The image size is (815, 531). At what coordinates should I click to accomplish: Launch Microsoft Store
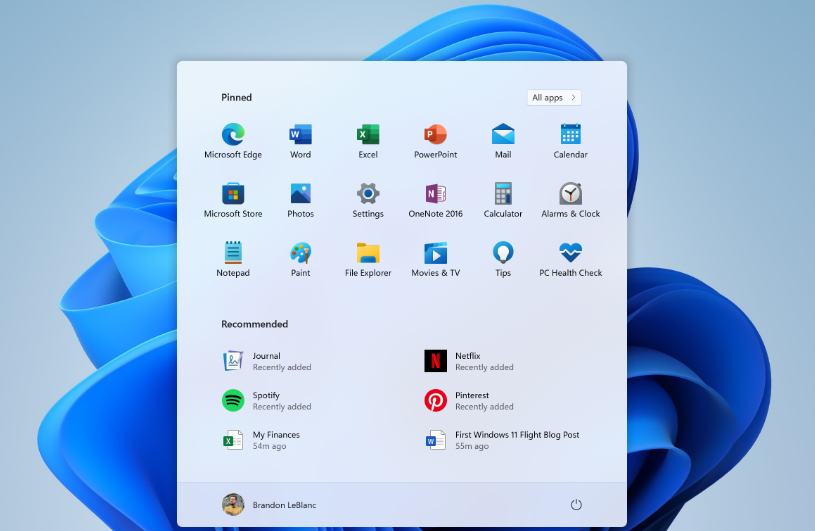(x=233, y=200)
